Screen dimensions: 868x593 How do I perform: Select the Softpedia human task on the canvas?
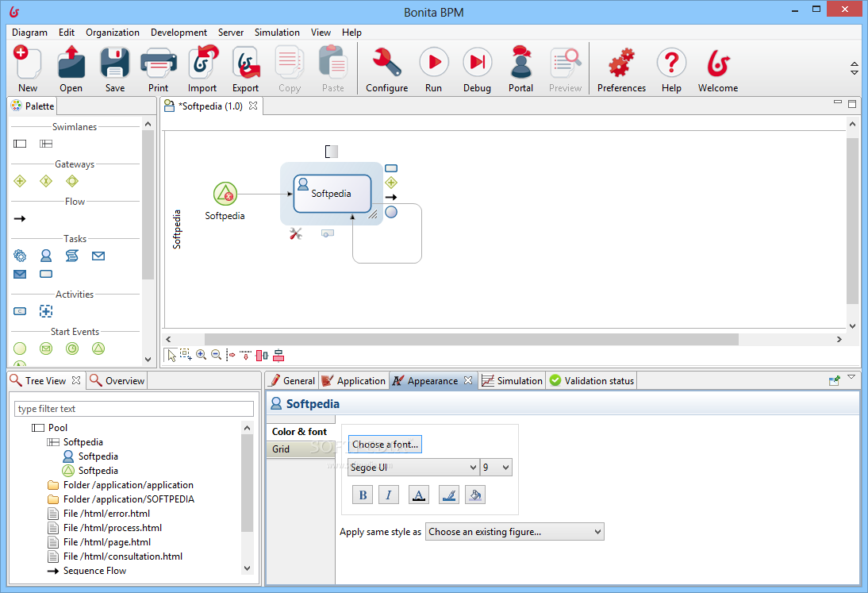point(332,194)
